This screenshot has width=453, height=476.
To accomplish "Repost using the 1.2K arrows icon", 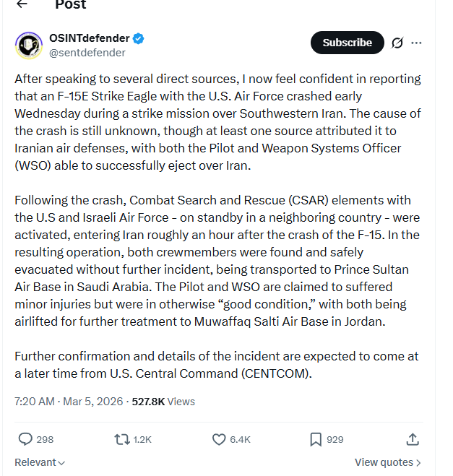I will (122, 439).
